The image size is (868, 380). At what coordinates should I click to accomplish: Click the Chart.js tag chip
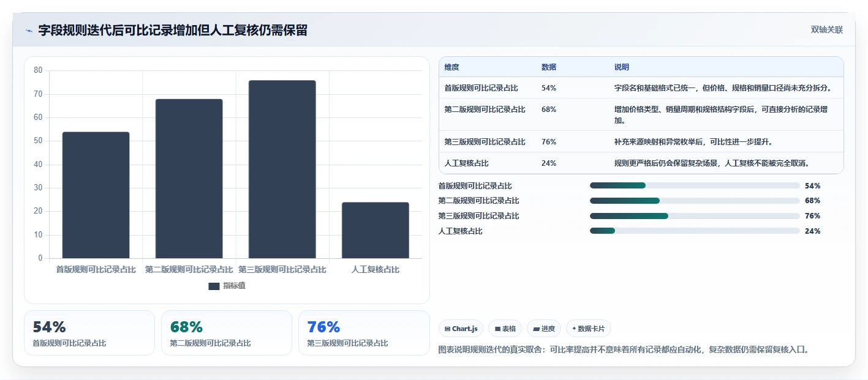(461, 329)
